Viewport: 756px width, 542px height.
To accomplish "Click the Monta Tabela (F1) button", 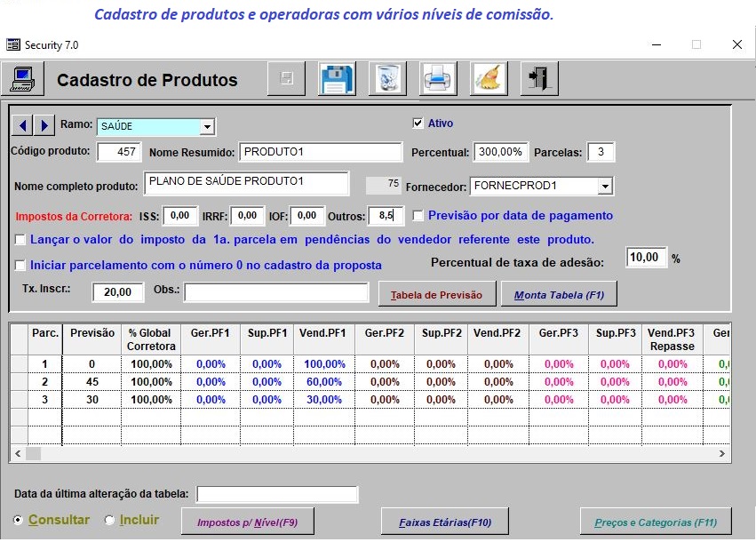I will coord(560,294).
